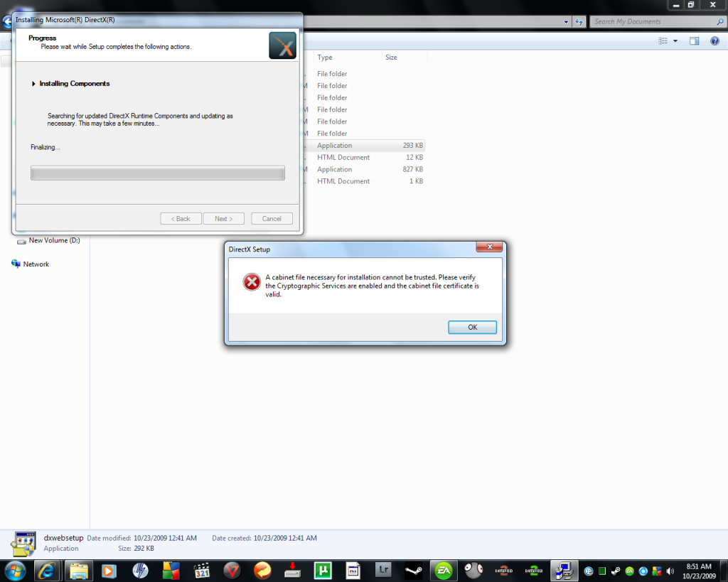Viewport: 728px width, 582px height.
Task: Click the orange round arrow taskbar icon
Action: point(262,571)
